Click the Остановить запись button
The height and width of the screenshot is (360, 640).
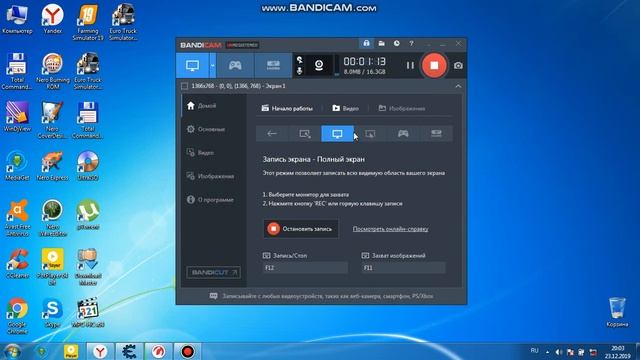point(301,229)
